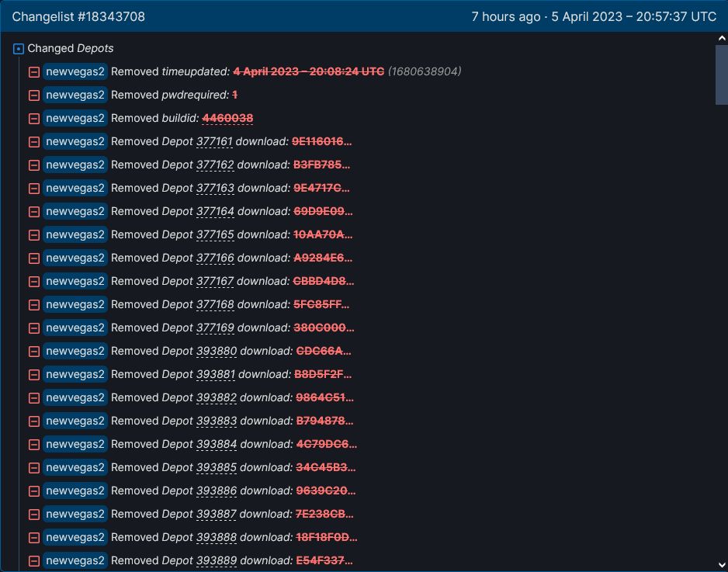
Task: Click minus icon on Depot 377169 row
Action: (34, 328)
